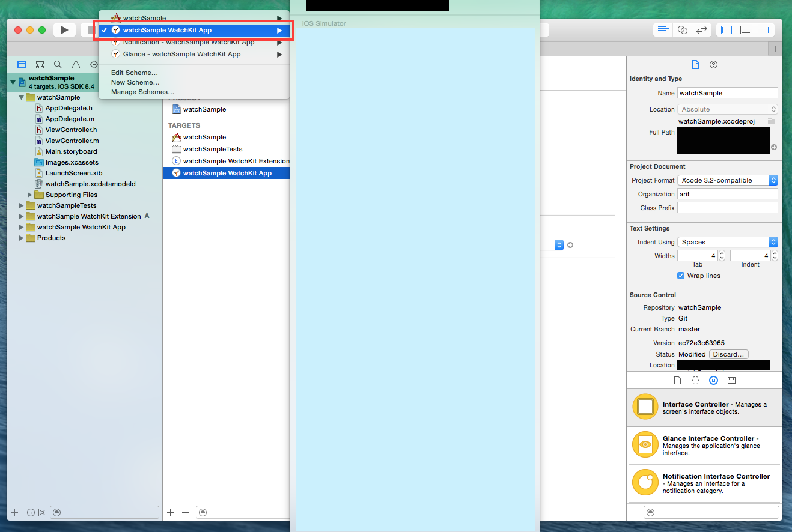Increment the Tab width stepper
The width and height of the screenshot is (792, 532).
click(722, 253)
